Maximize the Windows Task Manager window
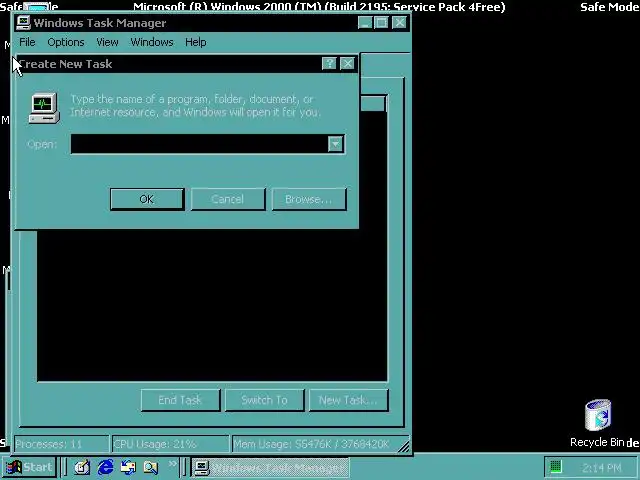This screenshot has width=640, height=480. point(381,22)
